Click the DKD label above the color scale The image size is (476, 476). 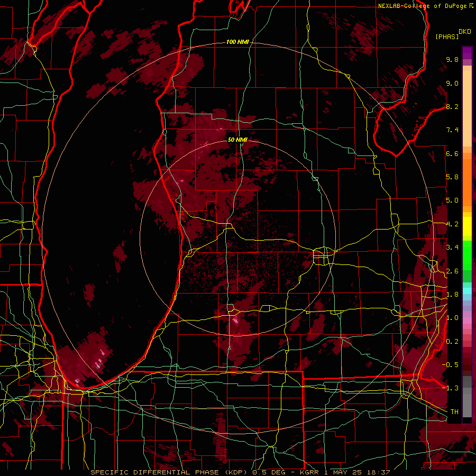point(465,32)
